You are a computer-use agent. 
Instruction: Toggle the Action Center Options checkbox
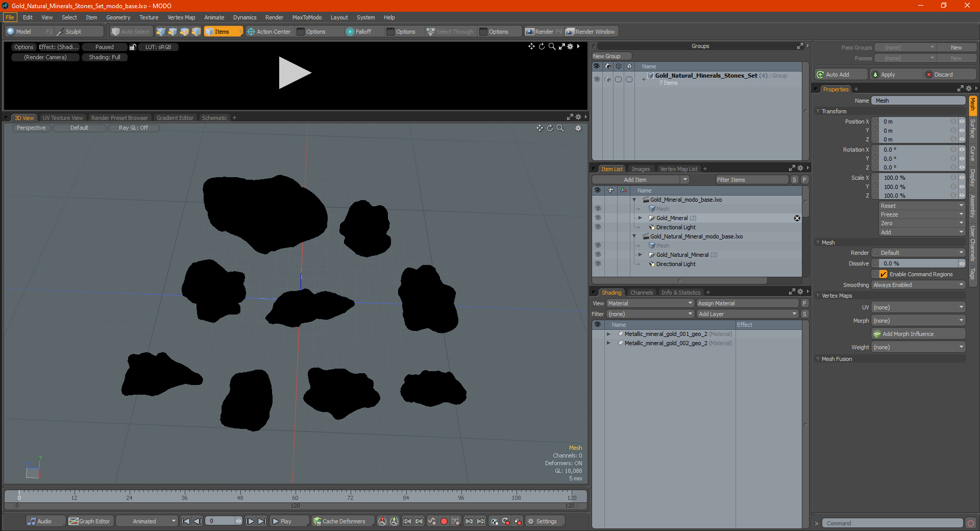pos(301,32)
